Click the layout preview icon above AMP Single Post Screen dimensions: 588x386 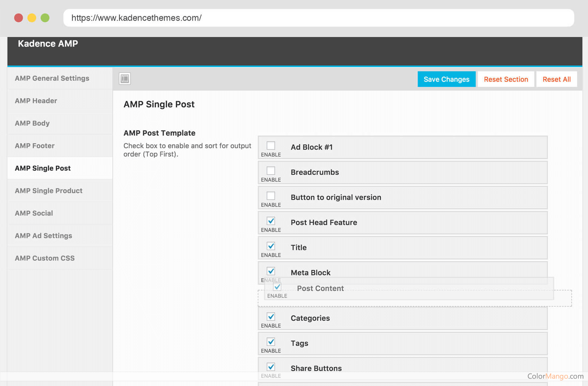(x=125, y=79)
